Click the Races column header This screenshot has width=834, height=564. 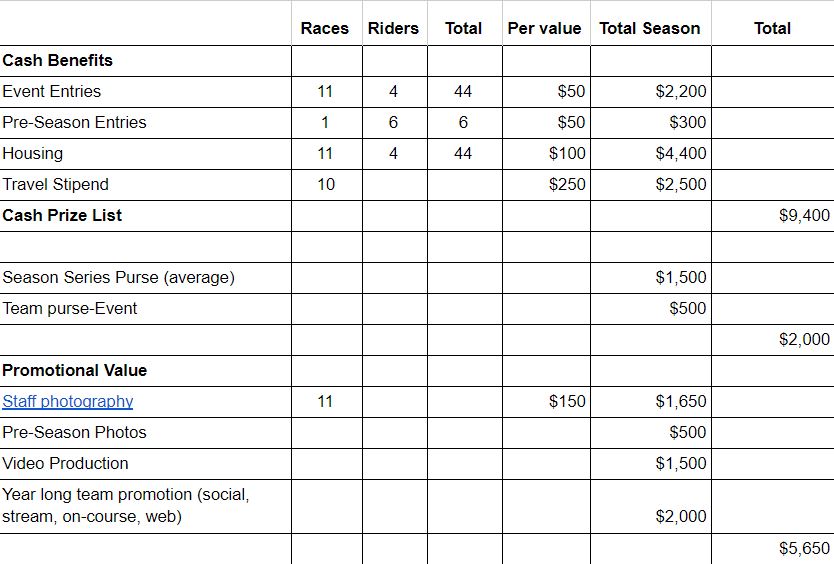point(327,28)
